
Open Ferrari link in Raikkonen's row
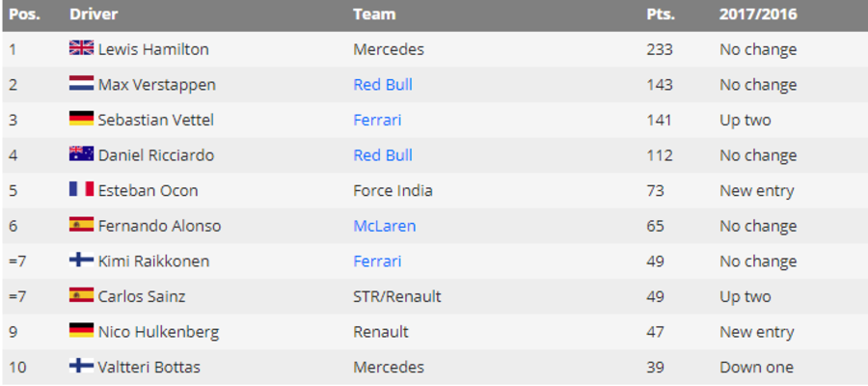click(377, 262)
